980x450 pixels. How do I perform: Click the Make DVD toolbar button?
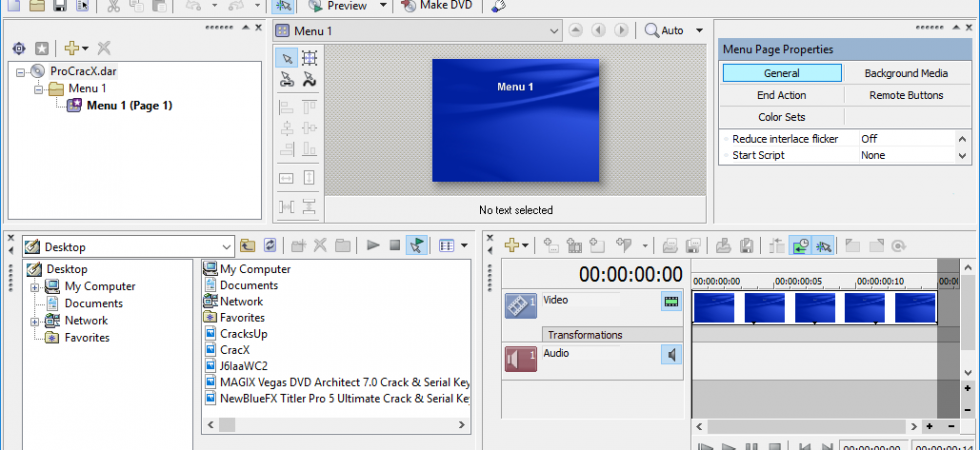(437, 6)
